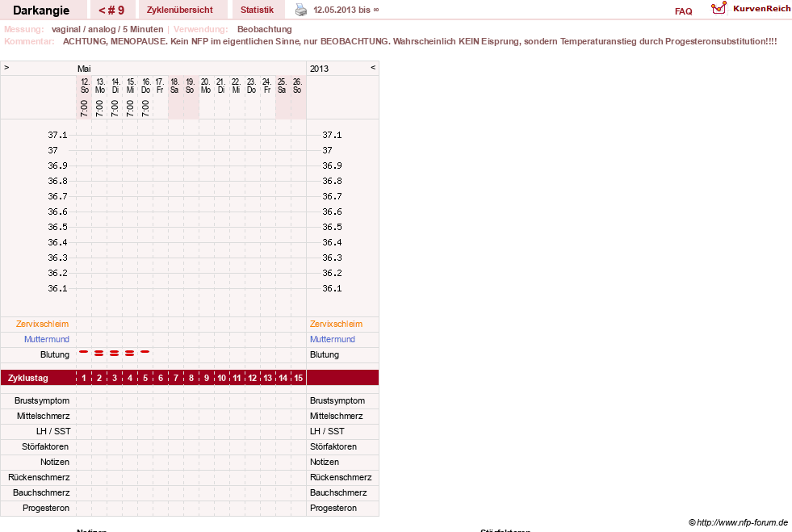Click the double bleeding mark on cycle day 4
Viewport: 792px width, 532px height.
(x=130, y=353)
